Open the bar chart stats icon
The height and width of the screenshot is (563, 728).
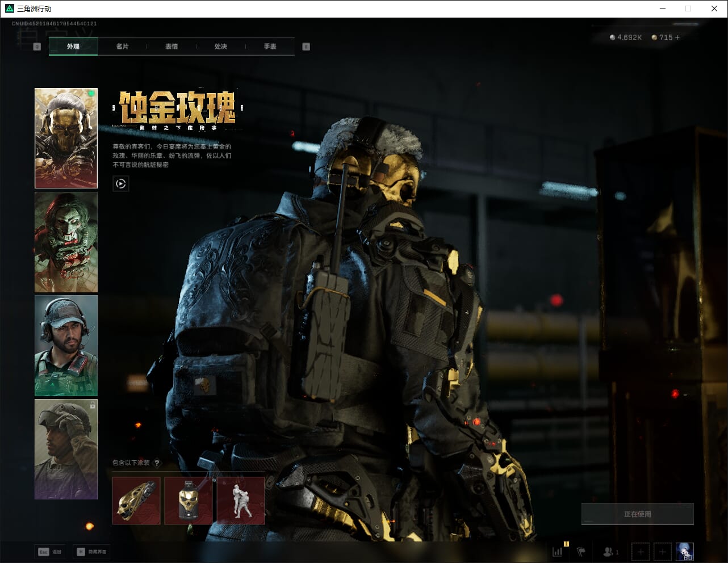(x=558, y=551)
